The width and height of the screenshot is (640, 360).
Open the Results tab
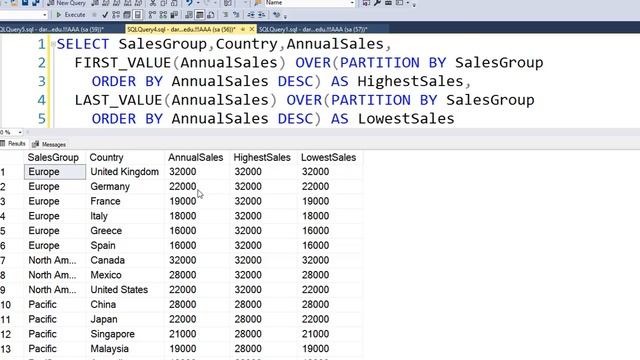click(x=14, y=144)
